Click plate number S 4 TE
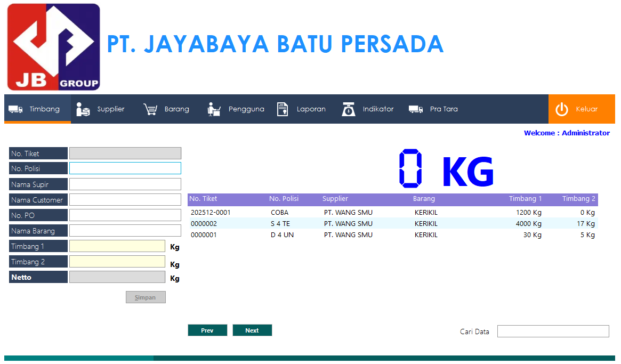Screen dimensions: 621x364 (x=280, y=224)
